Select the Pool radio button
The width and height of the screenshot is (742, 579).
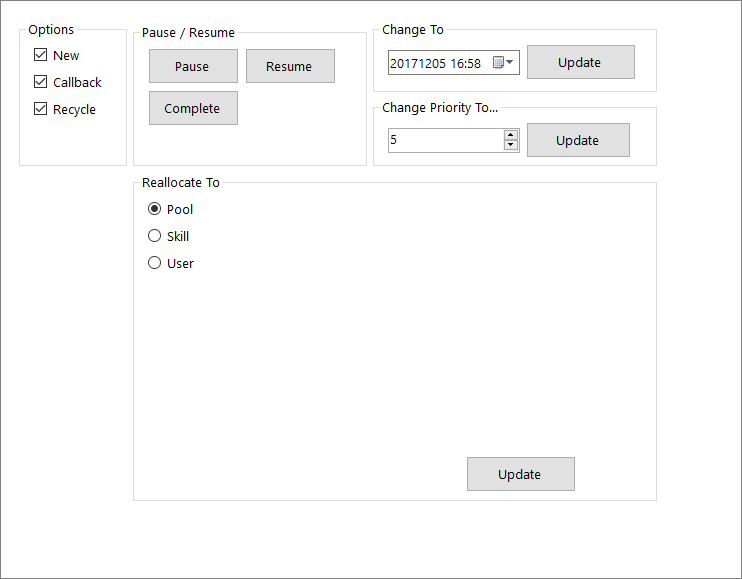[154, 209]
